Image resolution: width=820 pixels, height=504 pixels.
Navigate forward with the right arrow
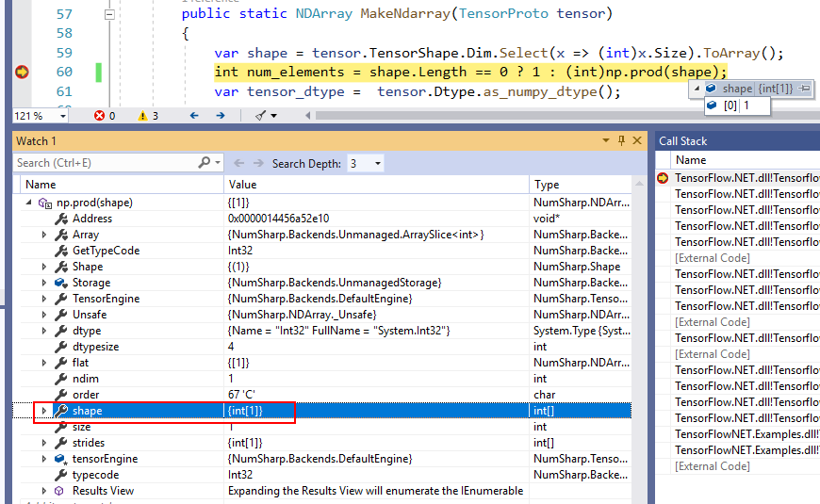pyautogui.click(x=221, y=116)
